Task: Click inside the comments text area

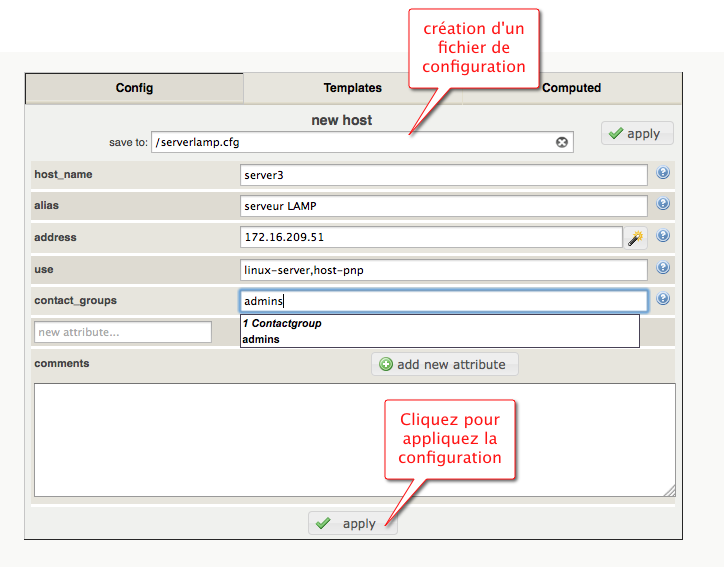Action: tap(354, 439)
